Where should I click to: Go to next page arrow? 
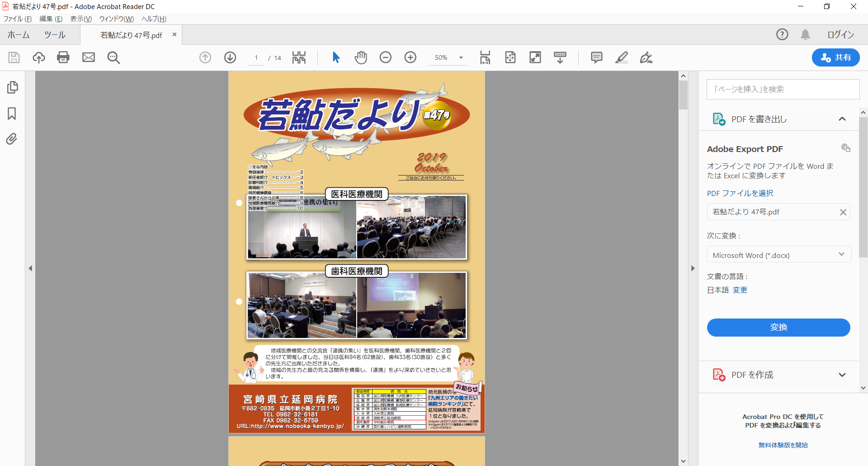[230, 57]
